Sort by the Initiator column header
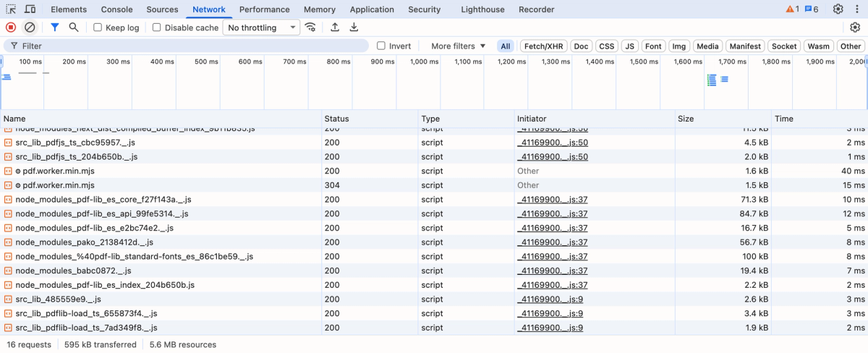 [595, 118]
